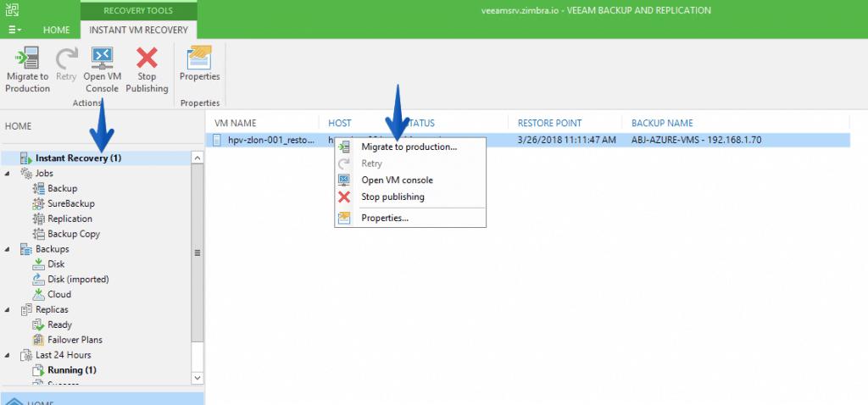Image resolution: width=868 pixels, height=405 pixels.
Task: Select Disk (imported) in the tree
Action: pyautogui.click(x=78, y=280)
